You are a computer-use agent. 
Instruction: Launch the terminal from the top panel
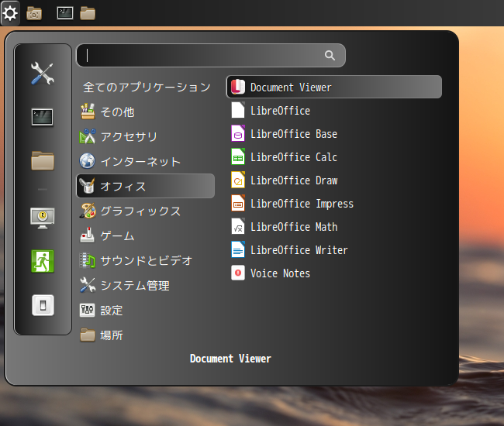pos(65,13)
